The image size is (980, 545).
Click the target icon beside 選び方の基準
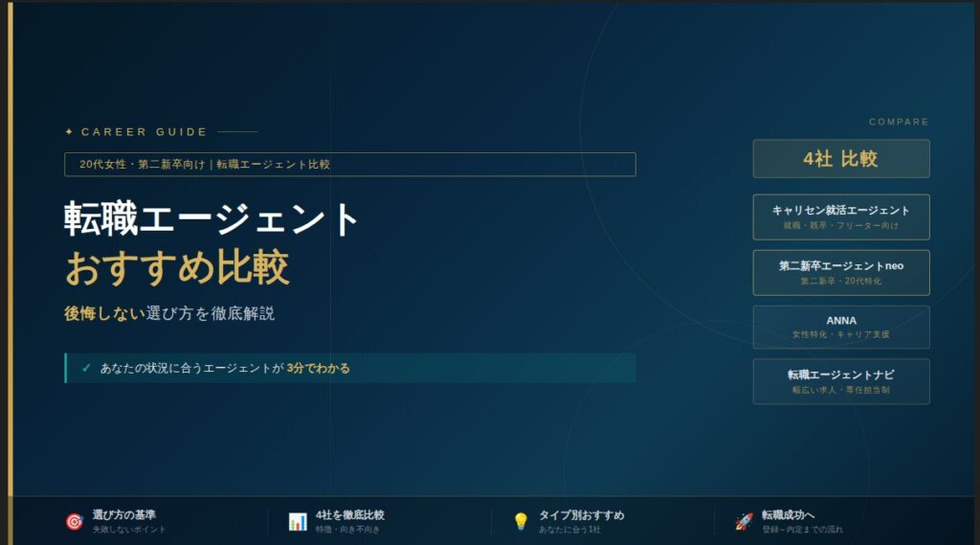(75, 521)
